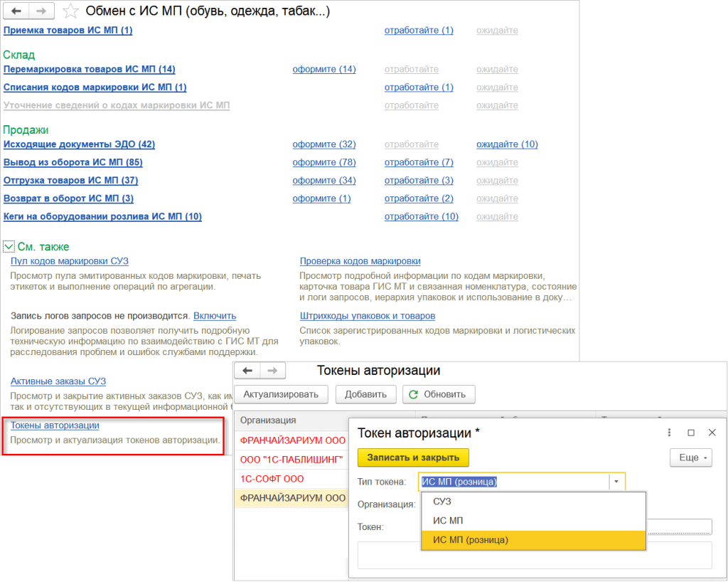Collapse the См. также section
This screenshot has height=582, width=728.
[x=9, y=246]
